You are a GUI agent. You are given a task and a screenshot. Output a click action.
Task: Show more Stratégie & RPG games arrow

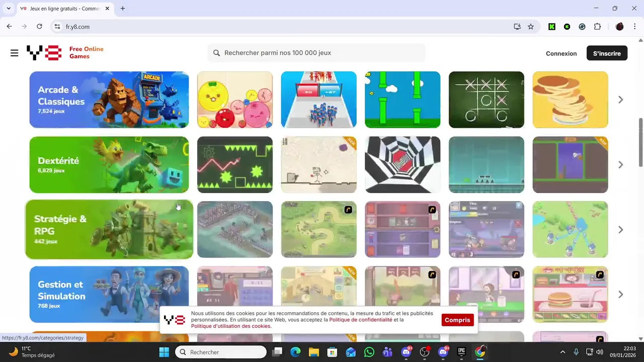click(x=621, y=230)
